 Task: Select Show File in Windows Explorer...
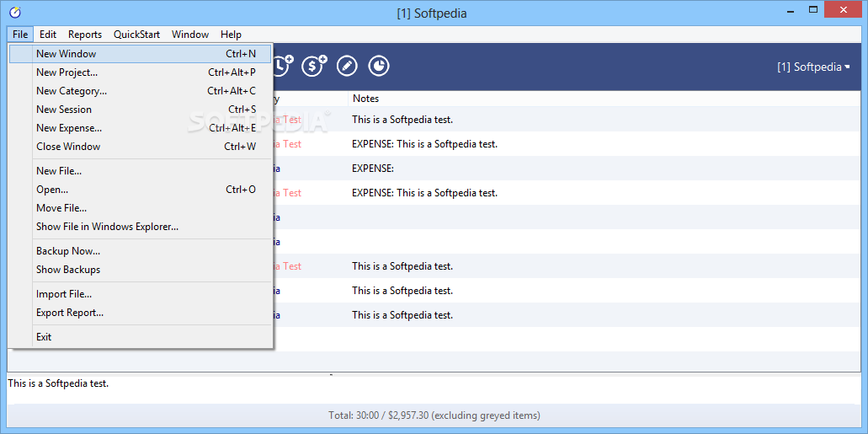[x=141, y=226]
